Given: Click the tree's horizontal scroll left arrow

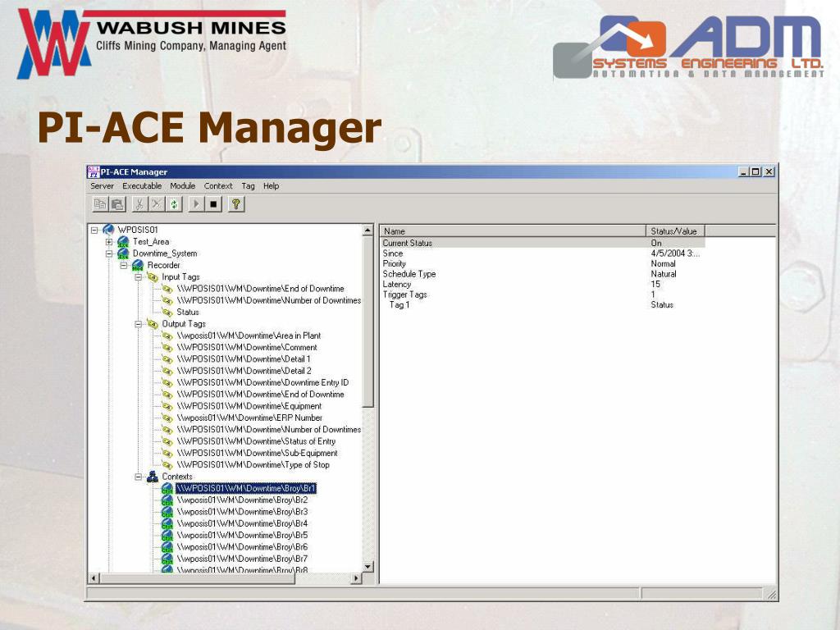Looking at the screenshot, I should (x=94, y=578).
